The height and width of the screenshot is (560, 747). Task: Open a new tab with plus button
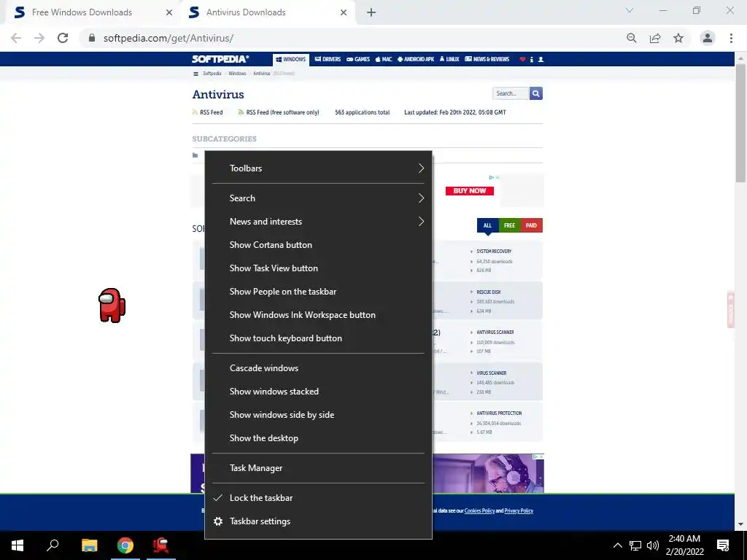pos(371,12)
